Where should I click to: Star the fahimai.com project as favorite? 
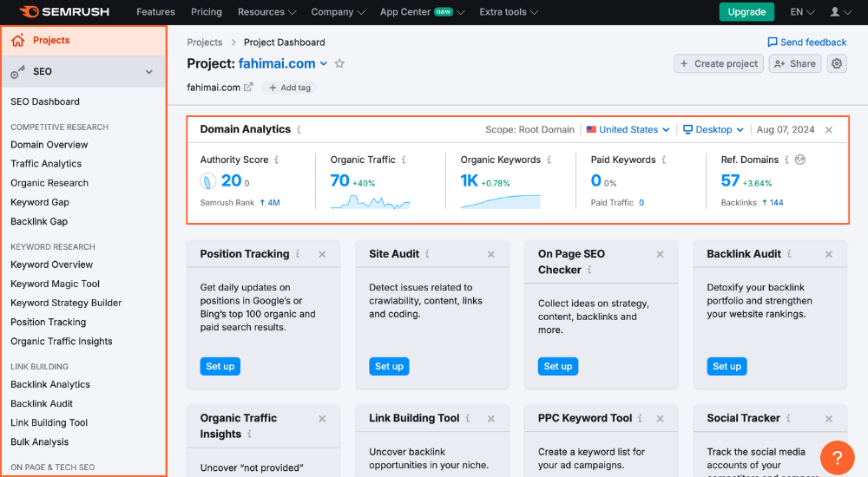[339, 63]
